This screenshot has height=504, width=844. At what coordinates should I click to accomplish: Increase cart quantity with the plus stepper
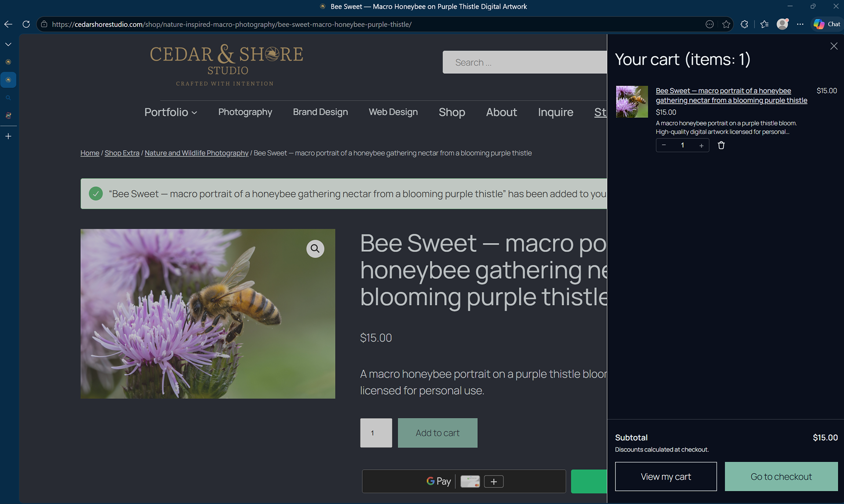pyautogui.click(x=701, y=145)
